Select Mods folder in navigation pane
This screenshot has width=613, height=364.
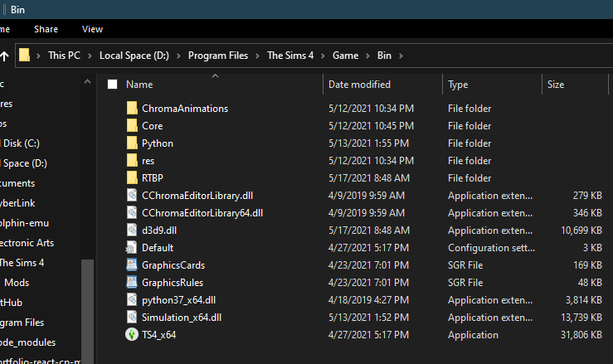pyautogui.click(x=17, y=283)
